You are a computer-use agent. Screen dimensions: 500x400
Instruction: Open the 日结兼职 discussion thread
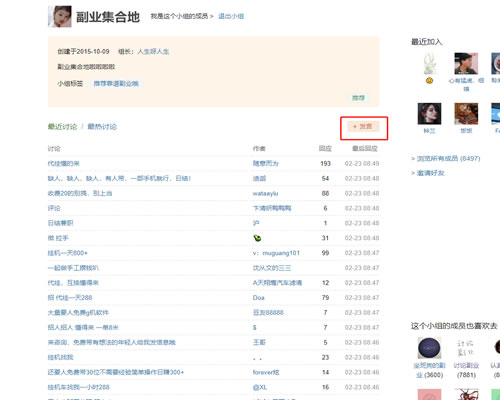(60, 223)
